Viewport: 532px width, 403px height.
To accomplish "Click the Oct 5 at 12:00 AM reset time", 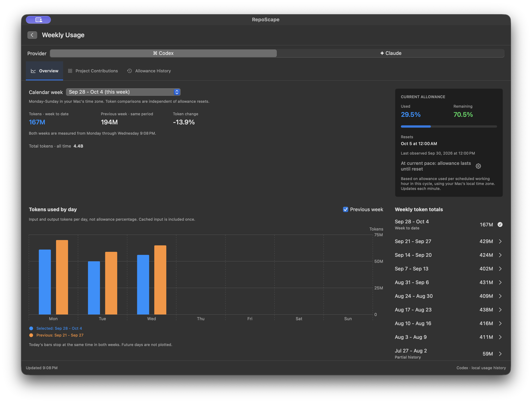I will tap(419, 144).
